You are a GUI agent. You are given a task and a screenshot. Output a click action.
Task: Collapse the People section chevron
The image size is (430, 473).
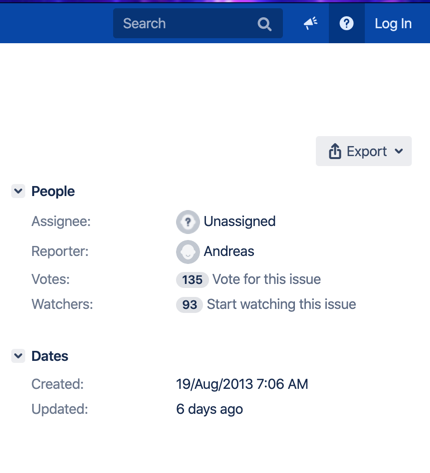coord(18,191)
